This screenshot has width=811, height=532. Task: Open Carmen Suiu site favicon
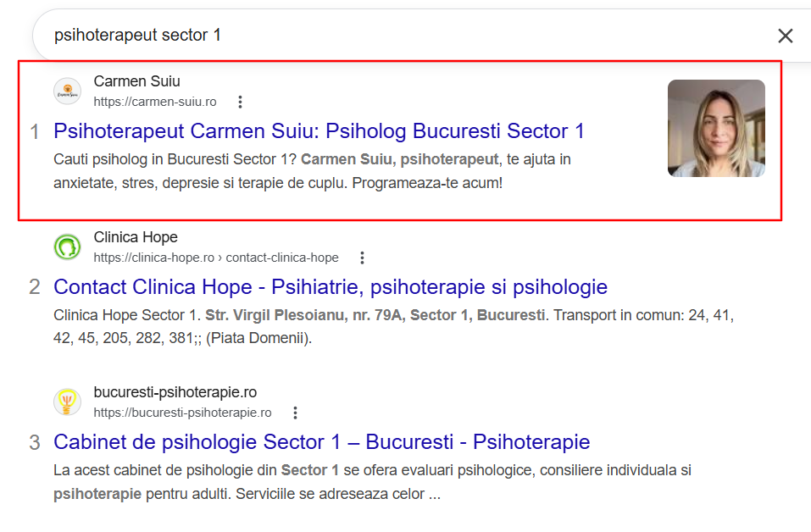click(x=67, y=91)
